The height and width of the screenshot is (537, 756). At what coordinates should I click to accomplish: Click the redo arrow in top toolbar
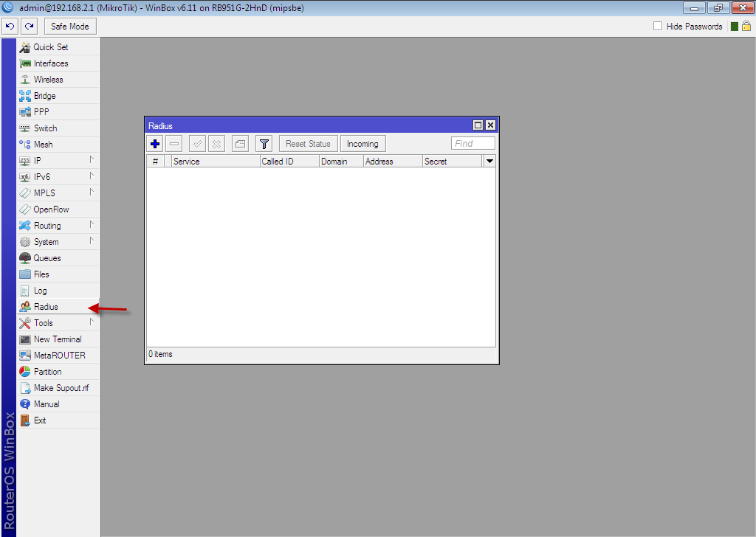(30, 26)
